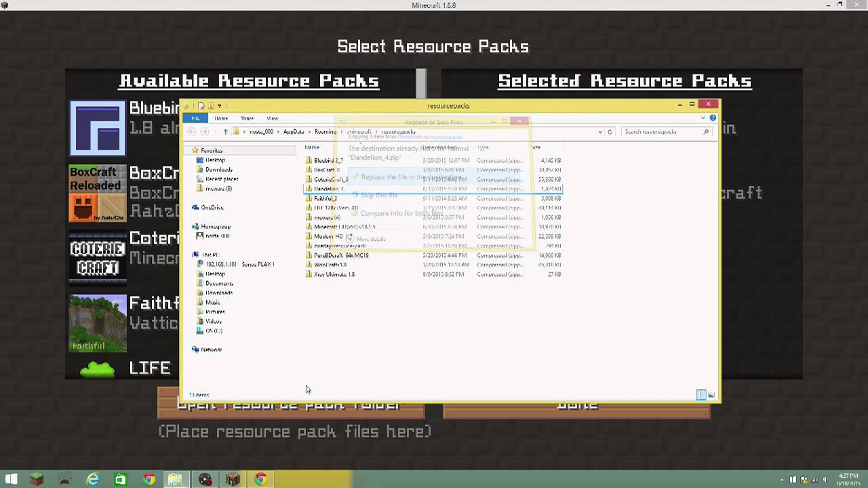Select This PC in the navigation pane
The height and width of the screenshot is (488, 868).
[210, 255]
